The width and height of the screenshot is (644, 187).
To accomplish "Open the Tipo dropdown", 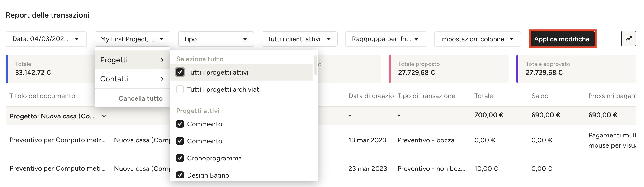I will click(216, 39).
